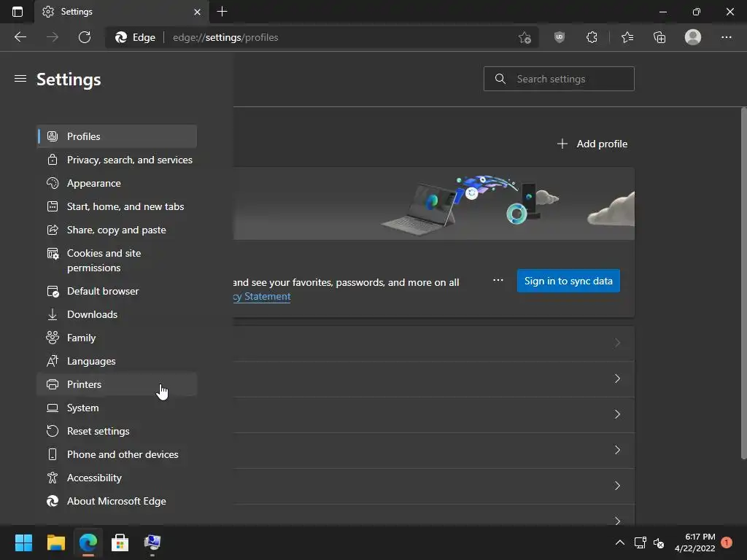Open the uBlock shield extension icon
The width and height of the screenshot is (747, 560).
tap(560, 37)
